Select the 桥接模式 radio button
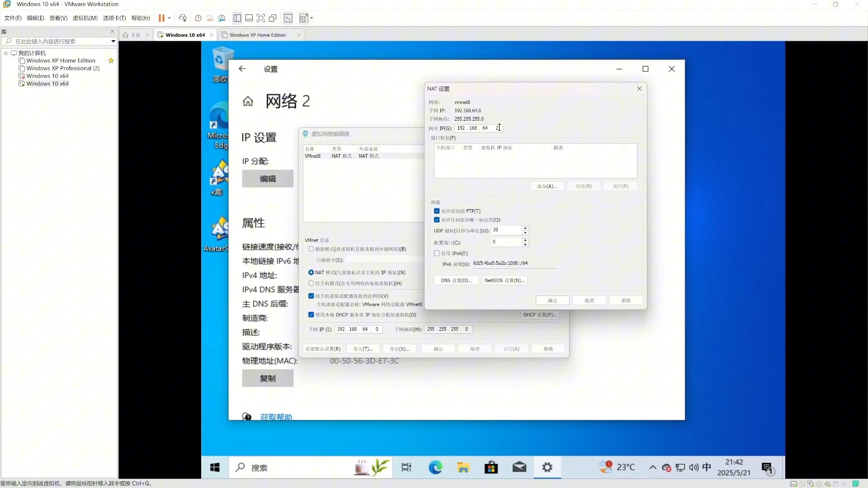This screenshot has height=488, width=868. coord(311,249)
